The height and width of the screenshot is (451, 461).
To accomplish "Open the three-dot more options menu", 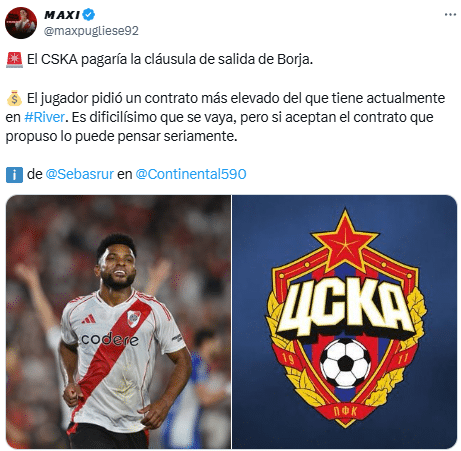I will (x=450, y=15).
